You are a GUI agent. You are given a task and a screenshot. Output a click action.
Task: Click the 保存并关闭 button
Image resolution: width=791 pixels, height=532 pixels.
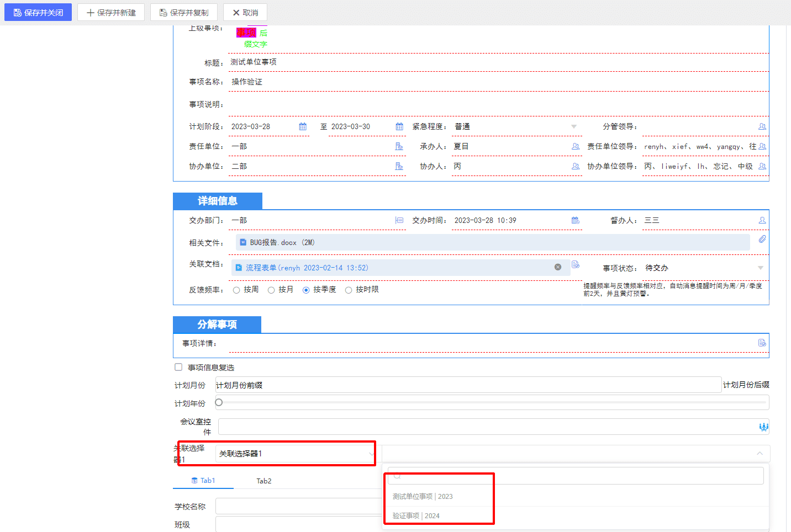[x=38, y=12]
